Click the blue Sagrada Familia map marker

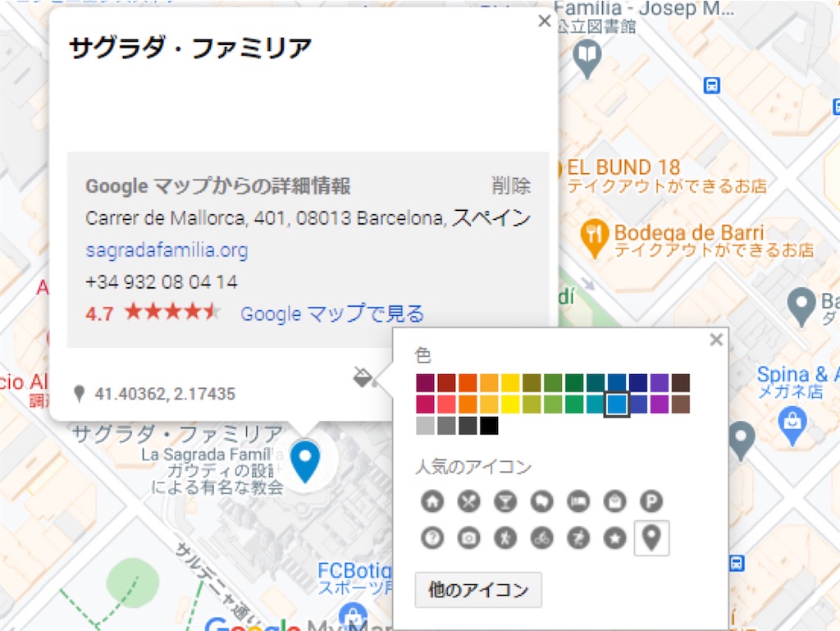coord(305,460)
